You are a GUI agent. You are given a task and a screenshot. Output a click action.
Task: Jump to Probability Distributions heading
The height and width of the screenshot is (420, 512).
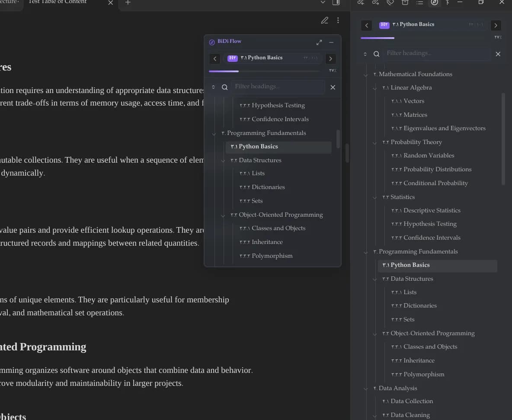pos(431,170)
